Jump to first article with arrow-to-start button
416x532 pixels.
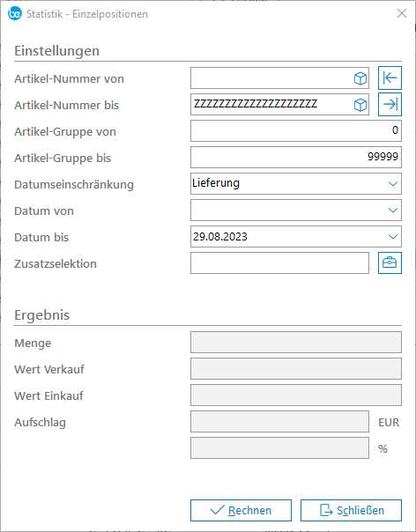[390, 78]
